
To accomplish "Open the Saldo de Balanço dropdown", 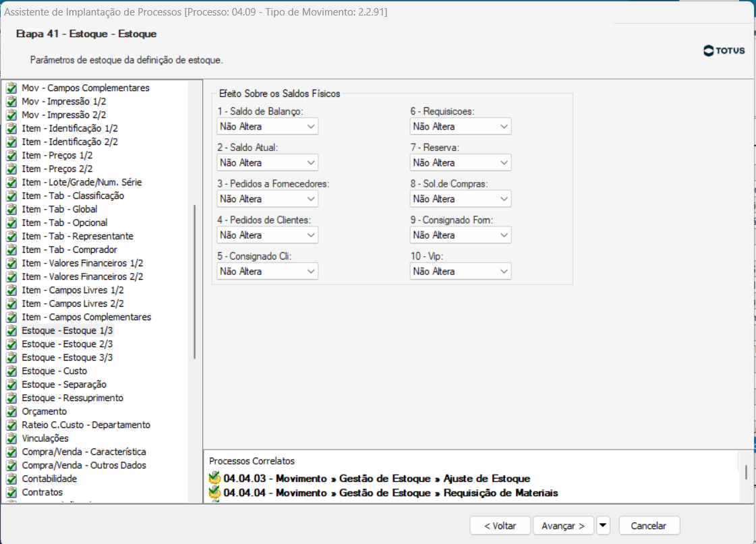I will point(267,127).
